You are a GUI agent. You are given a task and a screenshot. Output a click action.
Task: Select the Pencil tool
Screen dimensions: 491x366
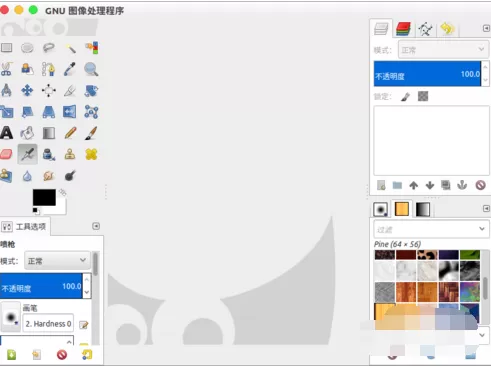tap(70, 133)
